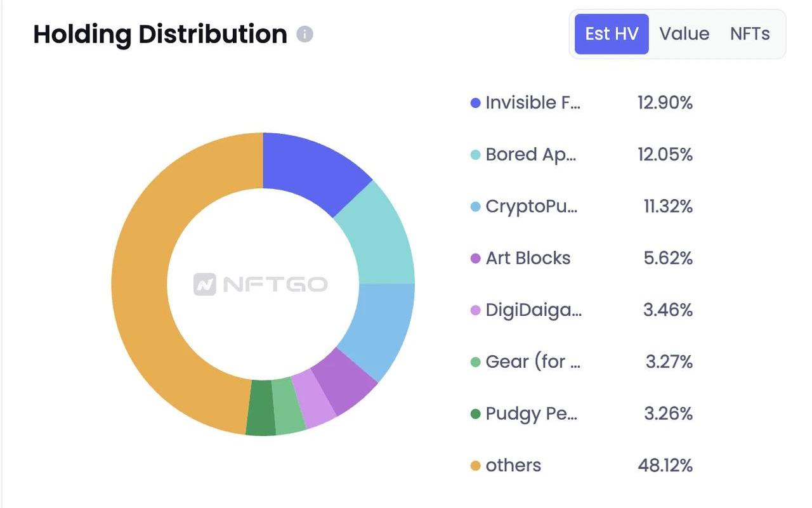Click the Bored Ape teal legend dot
The width and height of the screenshot is (812, 508).
coord(475,155)
